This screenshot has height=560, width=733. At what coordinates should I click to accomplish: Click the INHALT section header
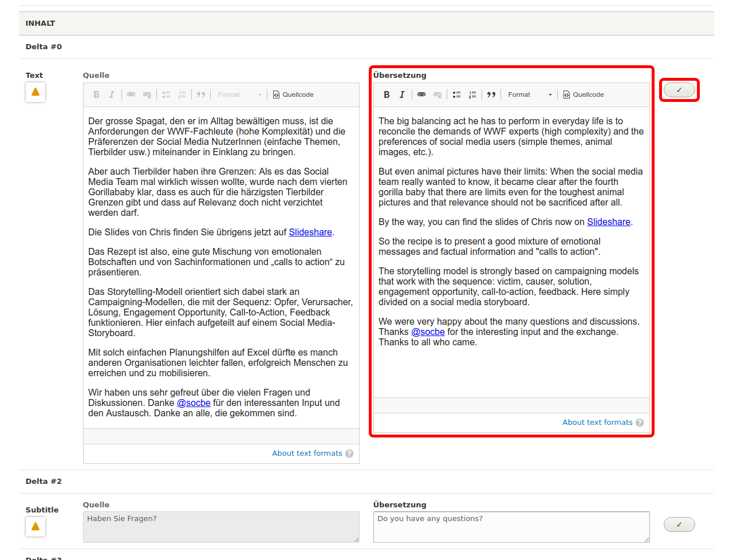[366, 23]
